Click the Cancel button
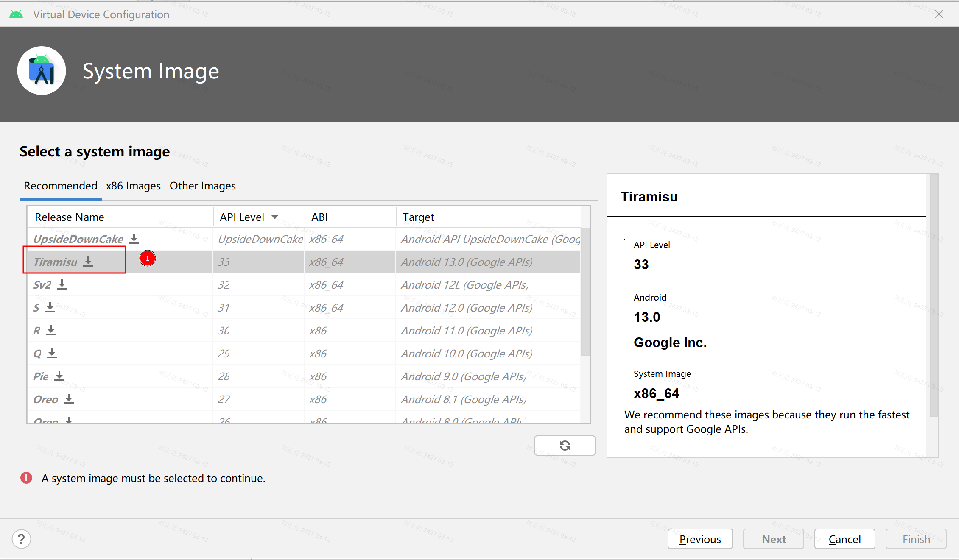This screenshot has width=959, height=560. (845, 539)
